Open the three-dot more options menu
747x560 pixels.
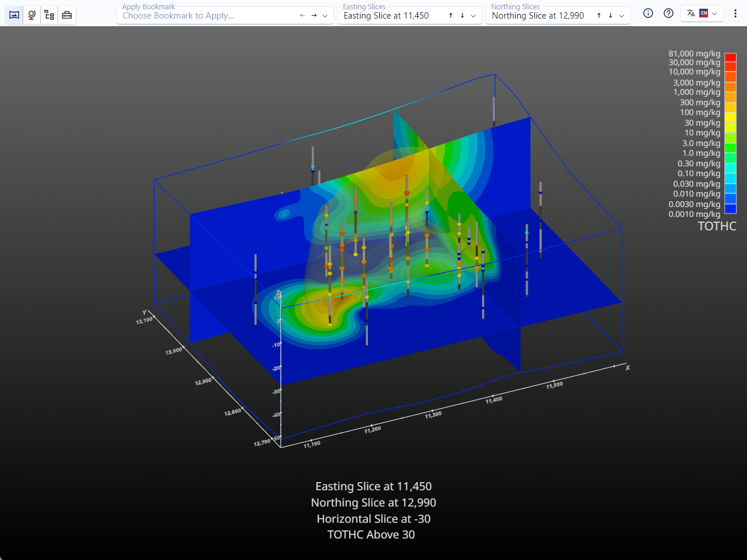click(735, 13)
